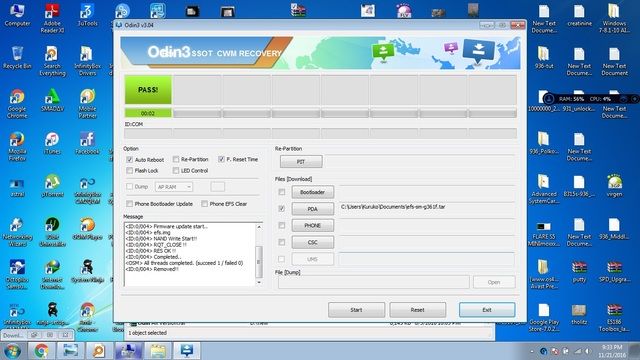
Task: Click the scroll-up arrow of Message log
Action: pos(259,227)
